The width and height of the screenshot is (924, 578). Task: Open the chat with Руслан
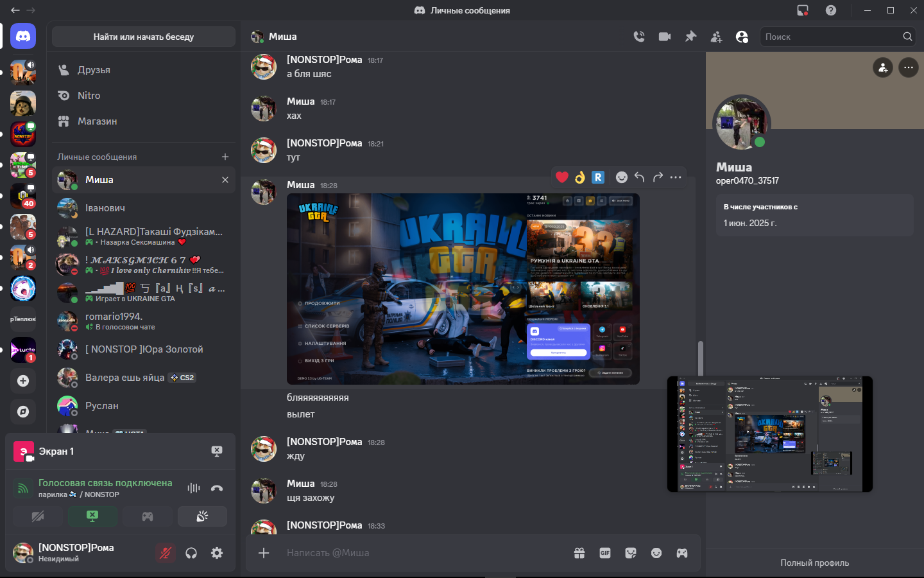[x=144, y=406]
